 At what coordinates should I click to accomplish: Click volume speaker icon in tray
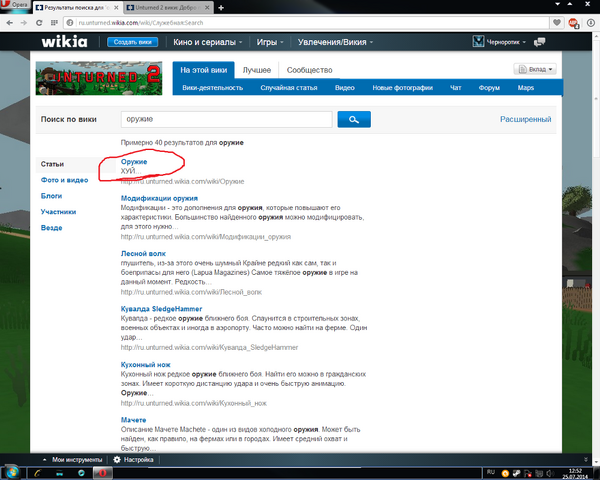tap(550, 473)
